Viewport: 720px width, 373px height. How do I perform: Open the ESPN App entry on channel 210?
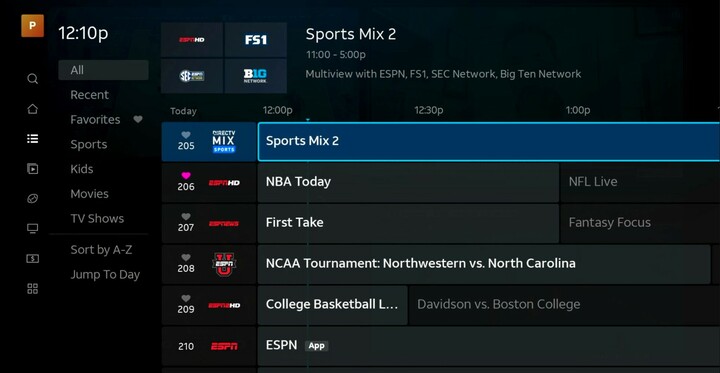[489, 346]
